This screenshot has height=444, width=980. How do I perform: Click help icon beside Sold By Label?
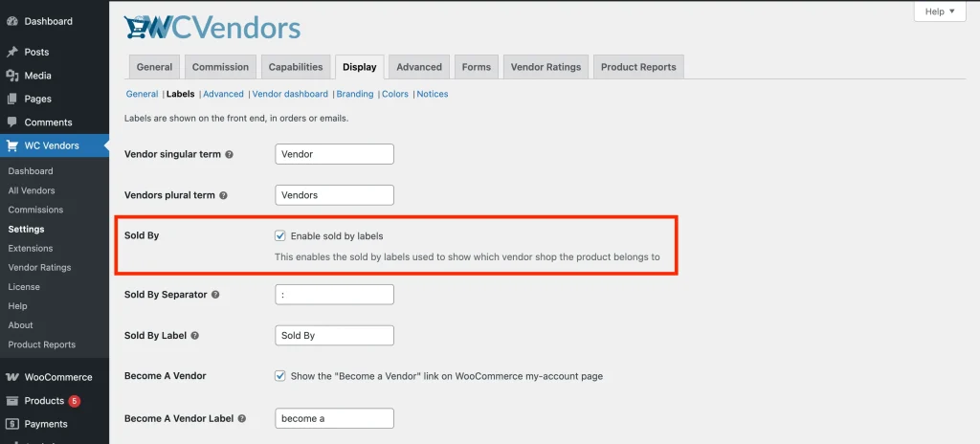(194, 335)
